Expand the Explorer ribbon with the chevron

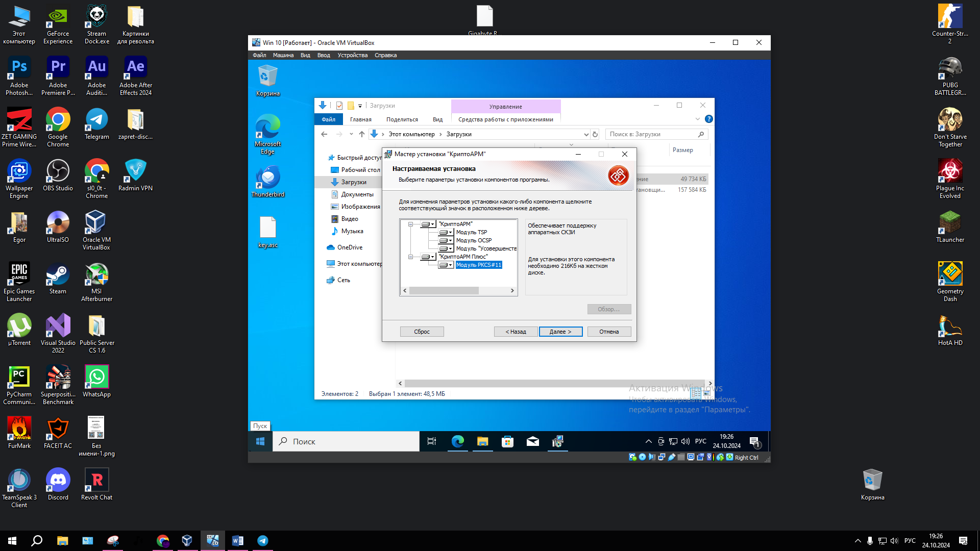(698, 119)
